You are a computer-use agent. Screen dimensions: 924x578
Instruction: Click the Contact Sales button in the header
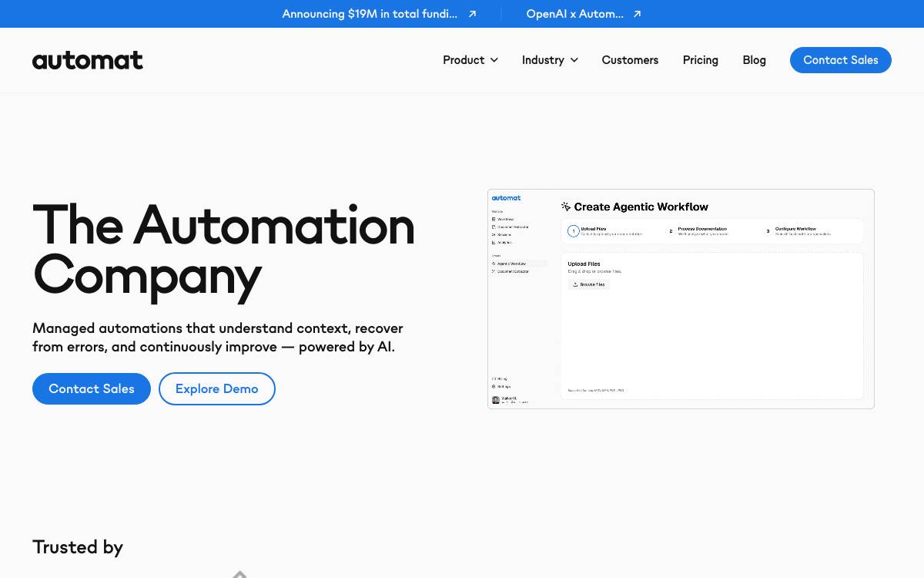841,60
